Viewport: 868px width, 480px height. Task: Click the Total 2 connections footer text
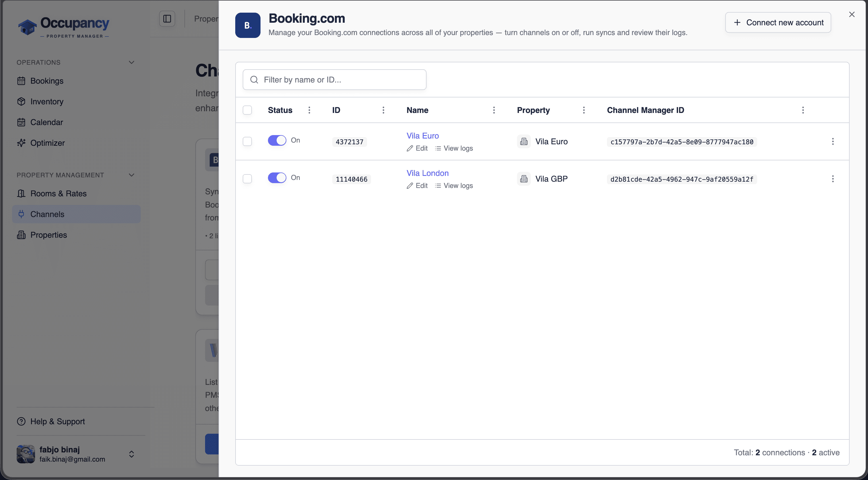pyautogui.click(x=787, y=452)
